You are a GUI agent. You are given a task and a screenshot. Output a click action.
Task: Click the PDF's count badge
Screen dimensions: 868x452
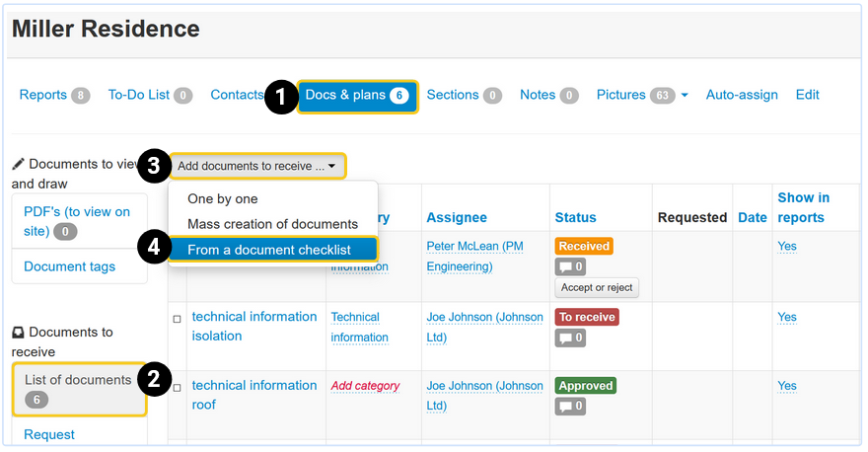[x=65, y=232]
